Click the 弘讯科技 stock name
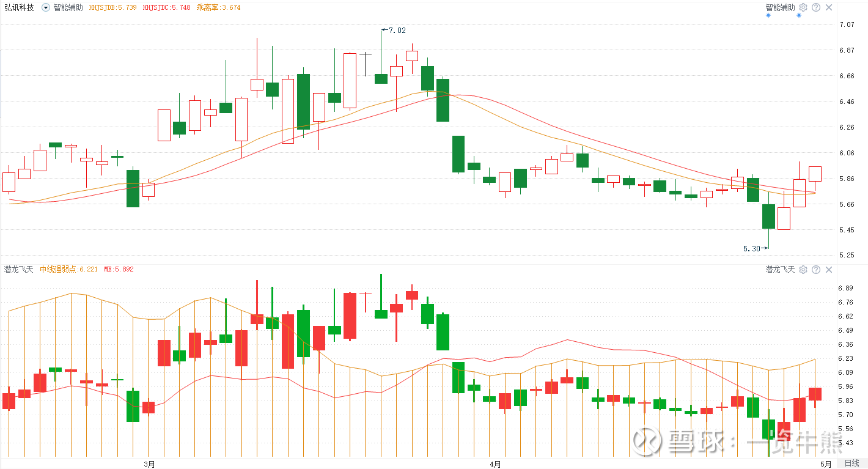Viewport: 868px width, 469px height. 19,8
